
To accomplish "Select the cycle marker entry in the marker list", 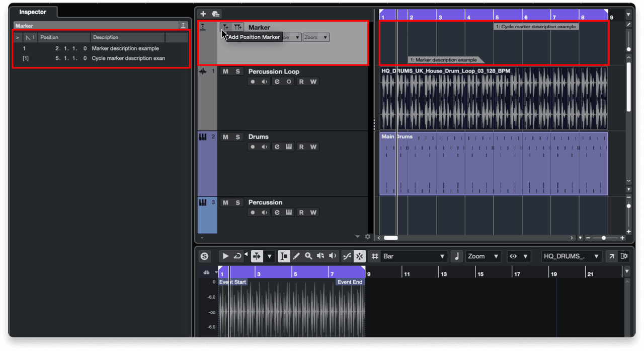I will (75, 58).
